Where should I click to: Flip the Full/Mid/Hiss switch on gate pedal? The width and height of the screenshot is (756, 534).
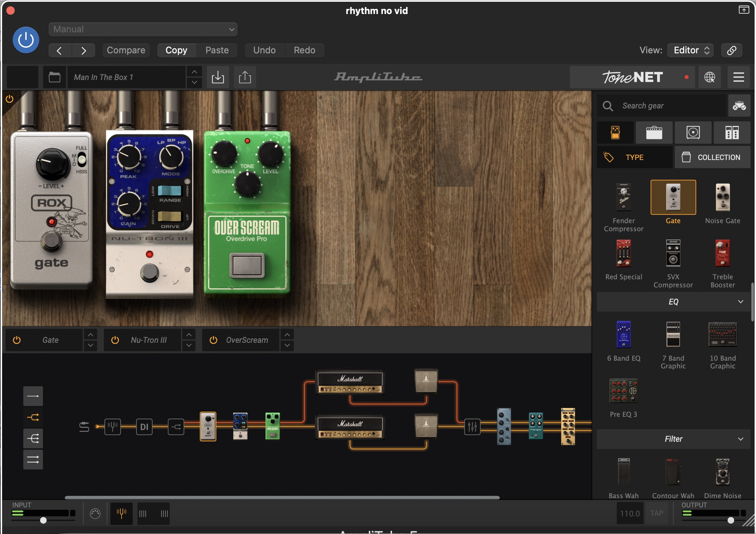tap(82, 160)
